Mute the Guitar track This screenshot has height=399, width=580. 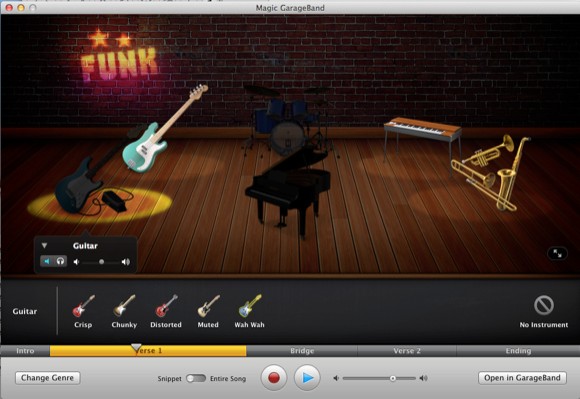(47, 261)
